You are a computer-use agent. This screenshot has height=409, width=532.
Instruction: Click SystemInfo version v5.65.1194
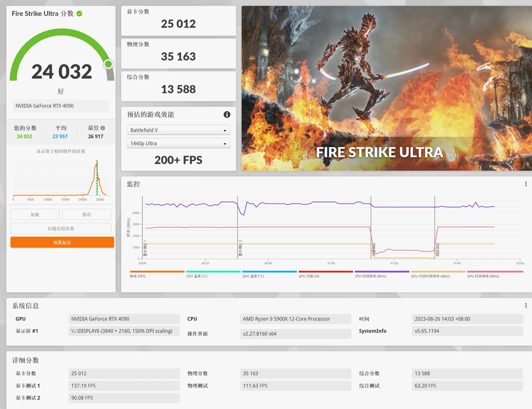coord(467,331)
